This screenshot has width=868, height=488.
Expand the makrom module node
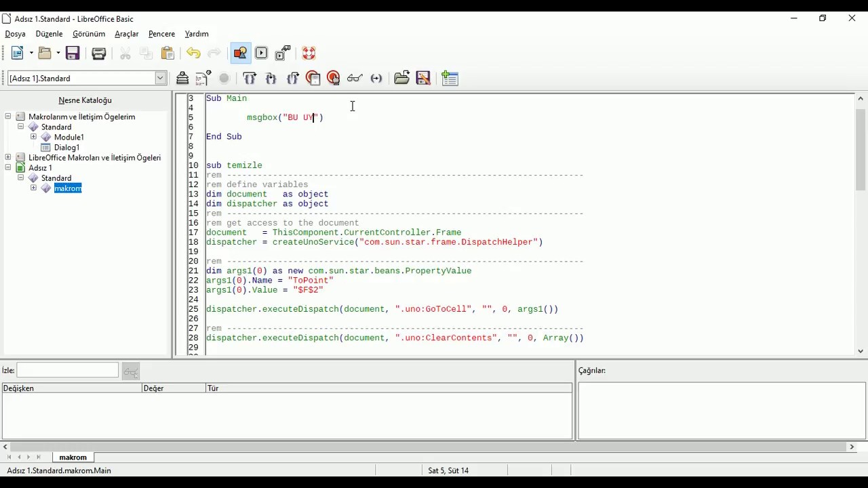tap(33, 188)
